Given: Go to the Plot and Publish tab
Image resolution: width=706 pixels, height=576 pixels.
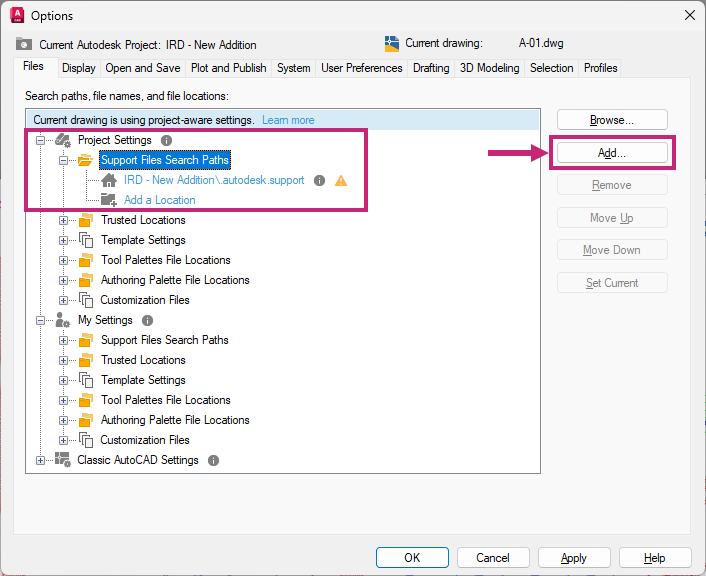Looking at the screenshot, I should click(x=228, y=68).
